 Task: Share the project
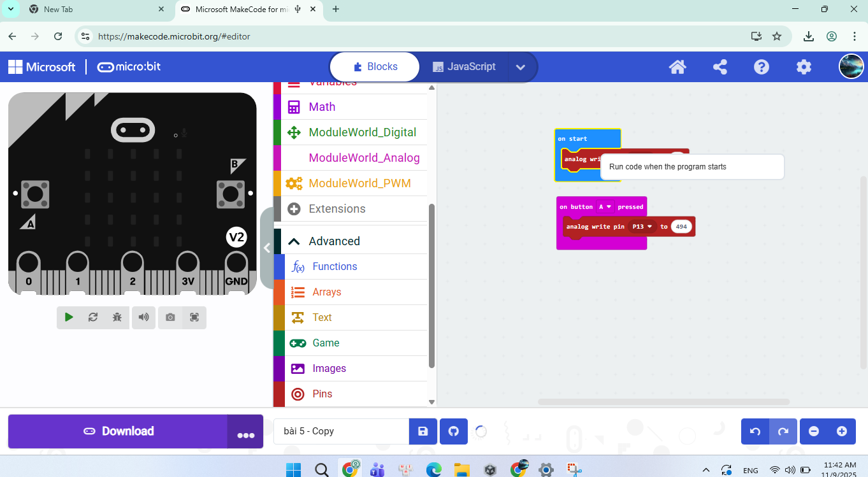pyautogui.click(x=720, y=67)
